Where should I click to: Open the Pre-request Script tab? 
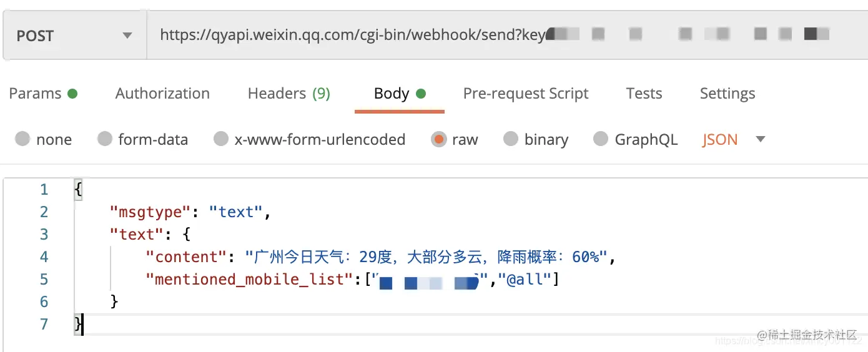(x=526, y=94)
